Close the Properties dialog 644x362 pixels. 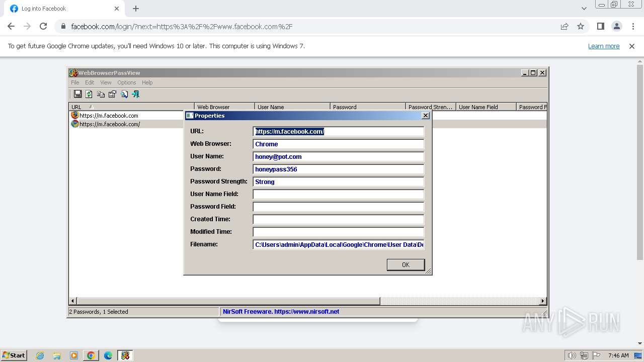click(x=425, y=115)
